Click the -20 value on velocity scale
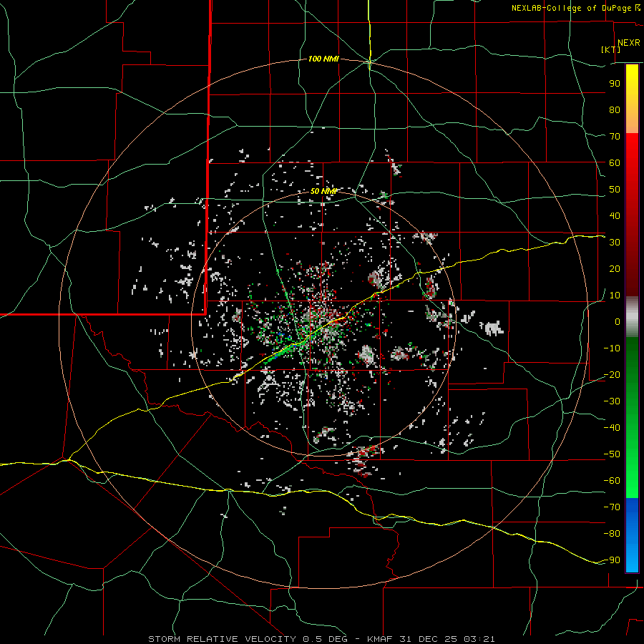 [x=612, y=374]
